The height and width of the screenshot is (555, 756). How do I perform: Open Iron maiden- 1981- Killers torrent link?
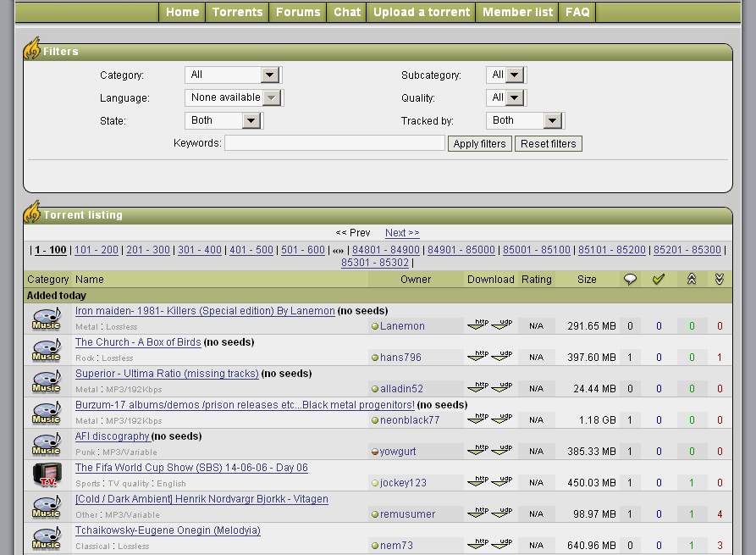click(x=205, y=311)
